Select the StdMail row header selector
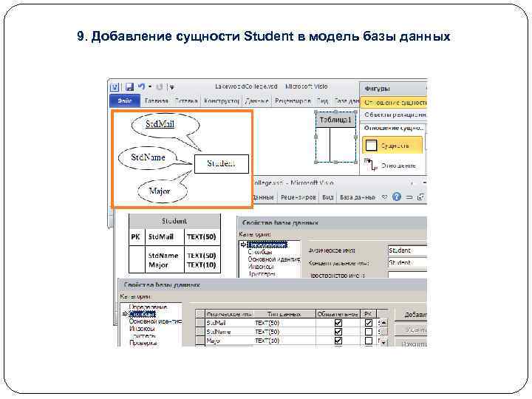532x399 pixels. click(x=200, y=323)
